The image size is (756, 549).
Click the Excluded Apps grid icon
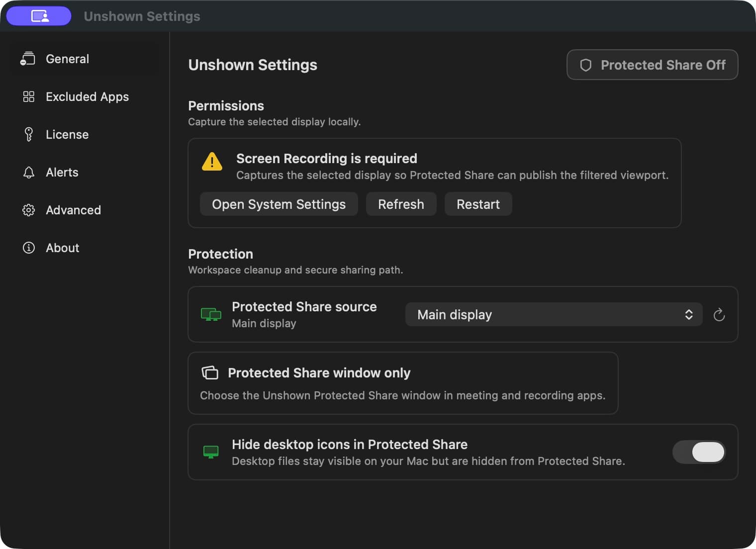[29, 96]
